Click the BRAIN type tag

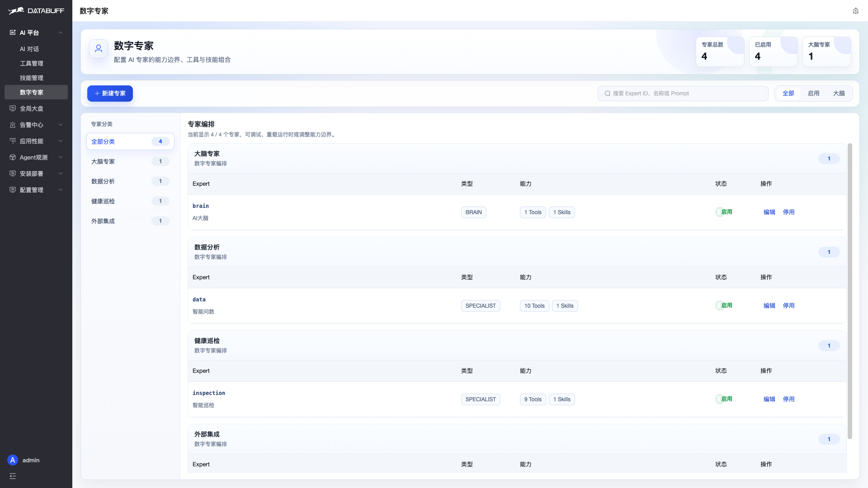click(x=474, y=212)
